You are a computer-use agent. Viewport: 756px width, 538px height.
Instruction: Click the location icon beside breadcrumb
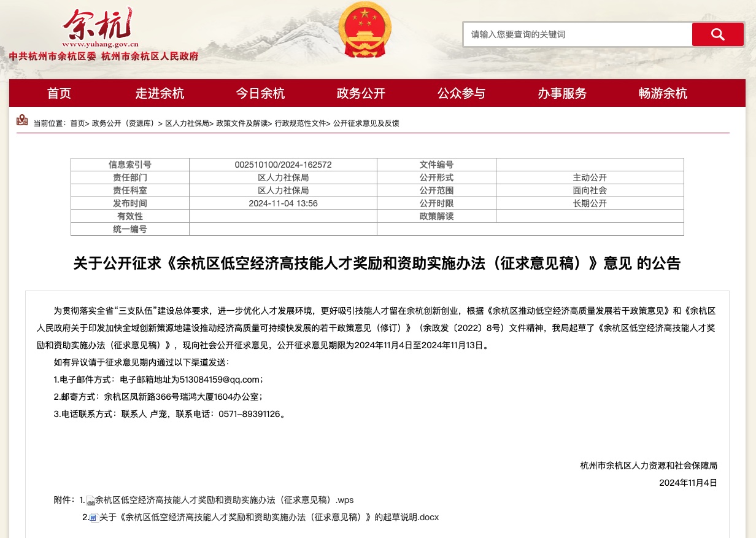(22, 120)
